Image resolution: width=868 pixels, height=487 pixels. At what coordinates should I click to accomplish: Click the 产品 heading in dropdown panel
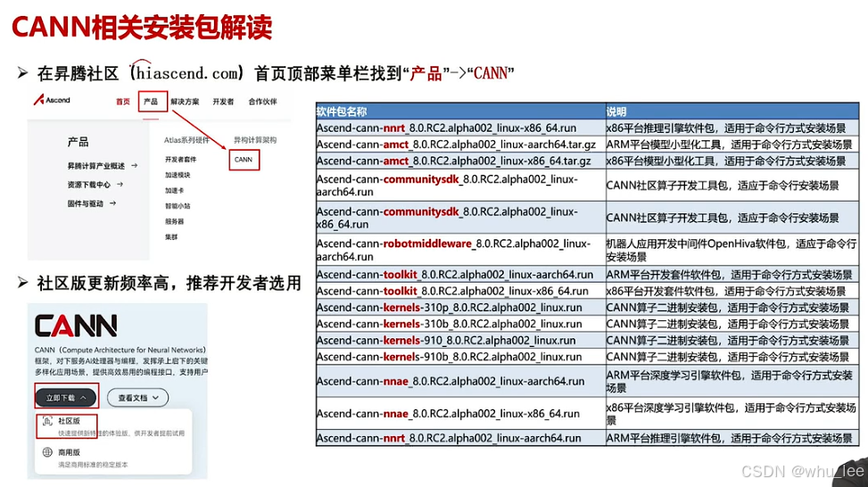78,142
